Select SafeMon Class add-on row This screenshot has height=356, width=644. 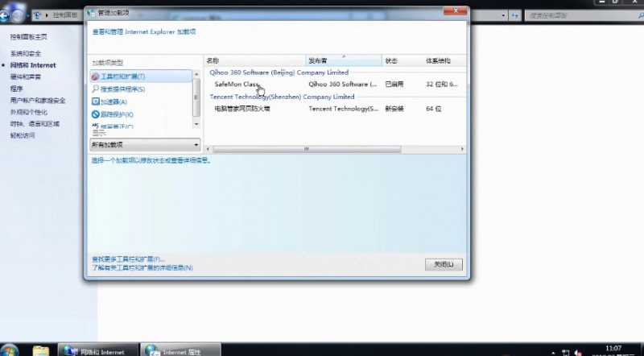point(335,85)
